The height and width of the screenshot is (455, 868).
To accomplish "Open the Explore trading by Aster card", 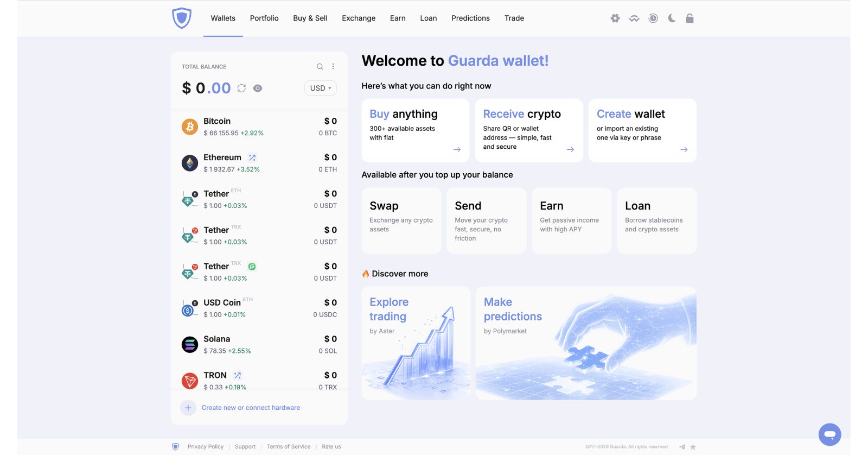I will pyautogui.click(x=416, y=343).
